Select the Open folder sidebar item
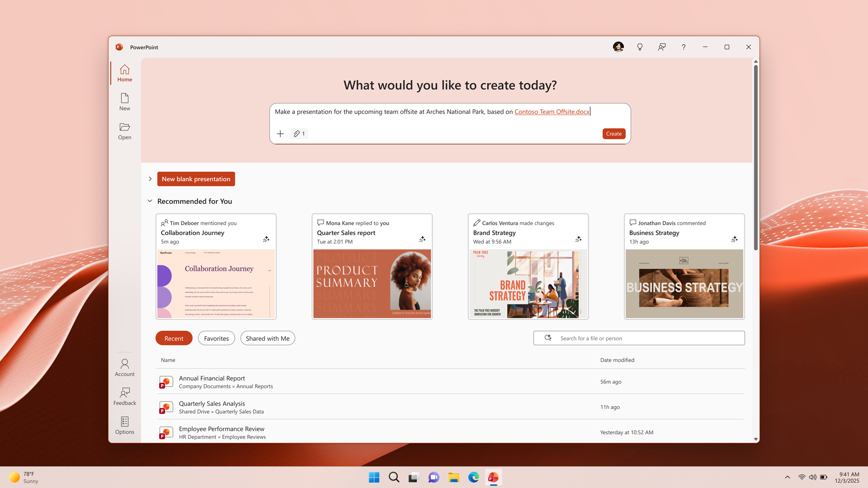The image size is (868, 488). coord(124,131)
